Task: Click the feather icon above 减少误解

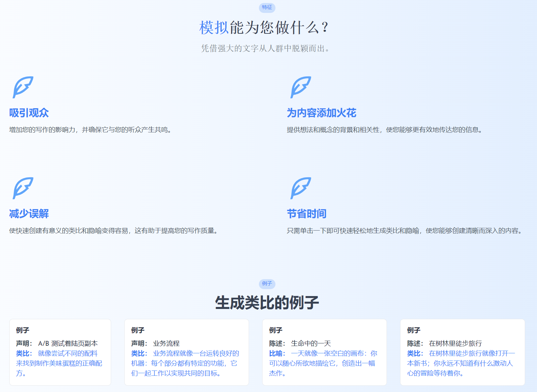Action: [23, 188]
